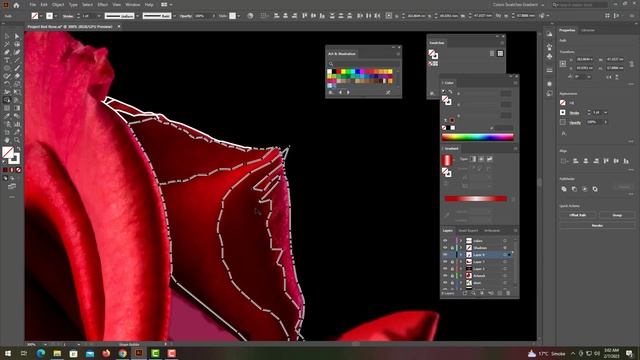This screenshot has height=360, width=640.
Task: Switch Swatches panel to thumbnail view
Action: pos(500,53)
